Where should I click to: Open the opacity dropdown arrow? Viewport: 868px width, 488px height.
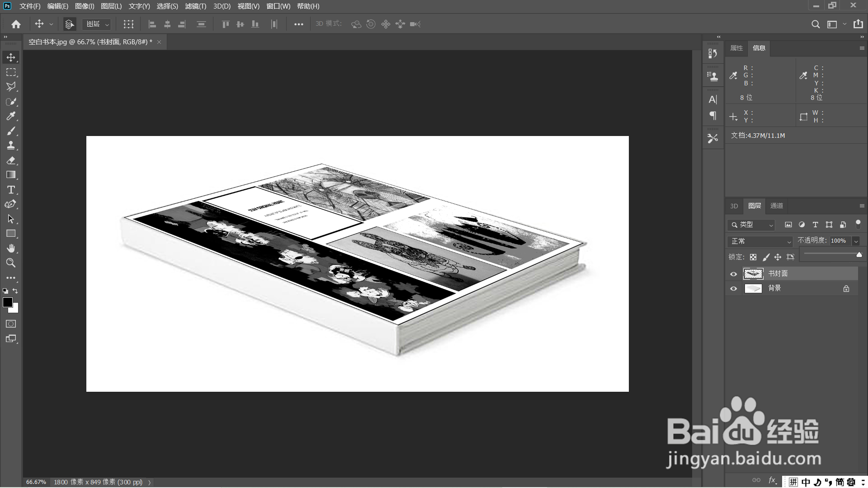click(856, 241)
